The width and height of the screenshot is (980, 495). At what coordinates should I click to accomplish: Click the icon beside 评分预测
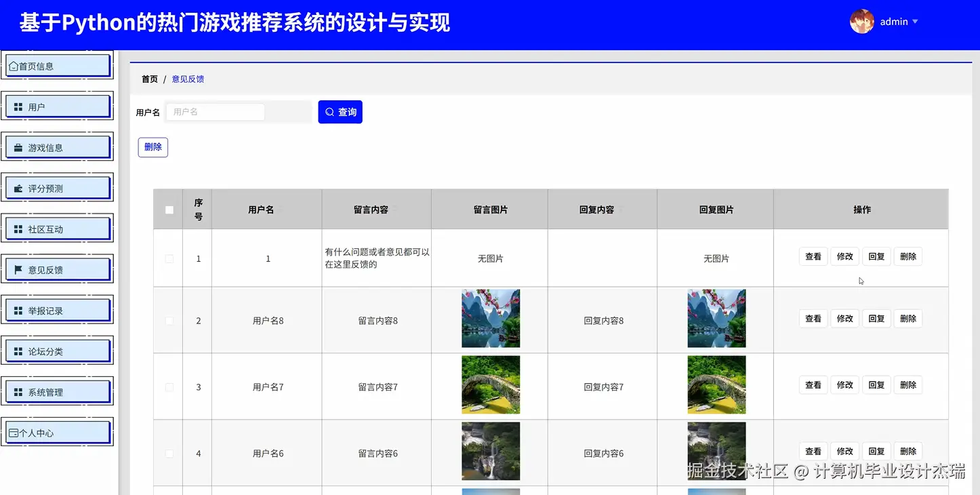[x=18, y=189]
